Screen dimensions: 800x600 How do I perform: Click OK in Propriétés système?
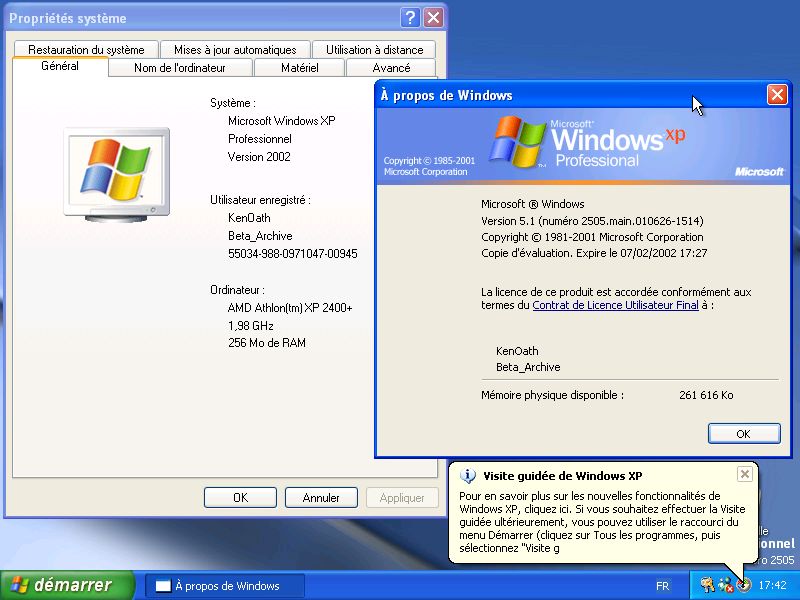(240, 497)
